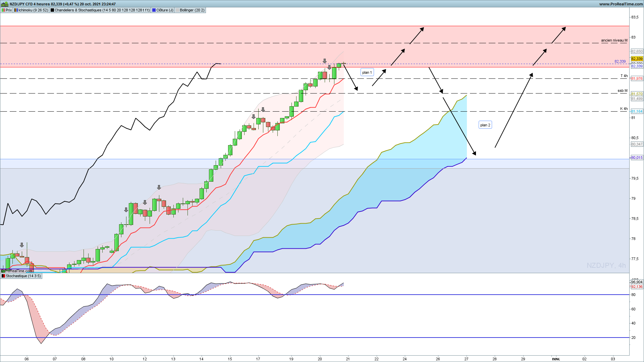Click the olive 81,570 price tag
Screen dimensions: 644x362
(637, 94)
